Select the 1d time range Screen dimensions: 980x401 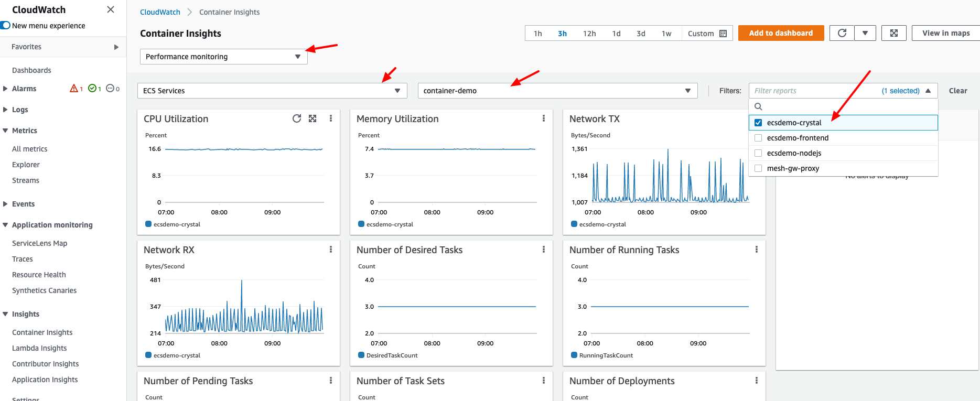coord(617,34)
